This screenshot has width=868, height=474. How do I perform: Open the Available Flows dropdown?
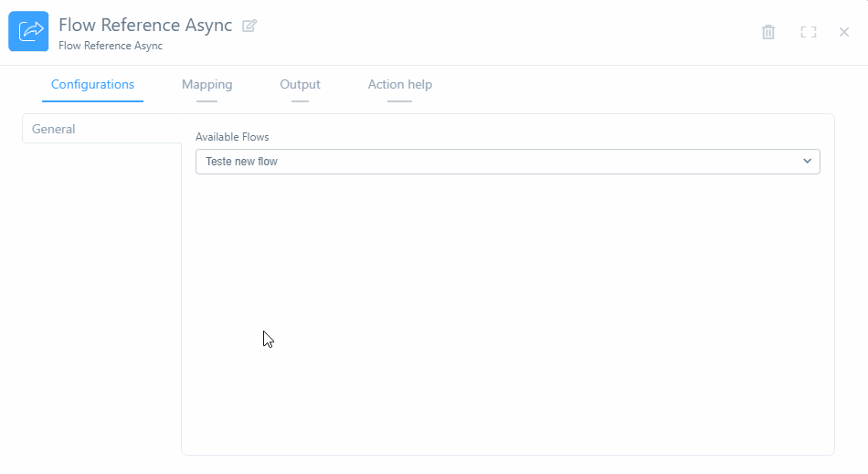[508, 162]
